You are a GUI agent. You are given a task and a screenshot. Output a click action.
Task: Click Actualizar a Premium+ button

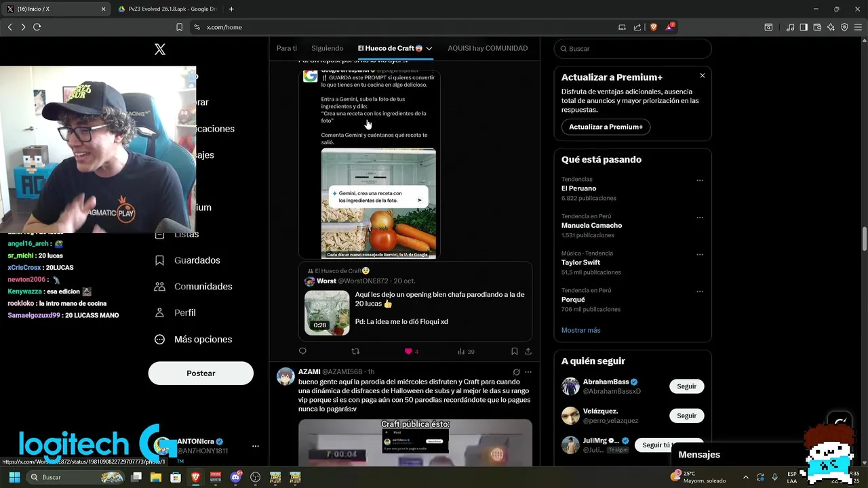point(606,127)
